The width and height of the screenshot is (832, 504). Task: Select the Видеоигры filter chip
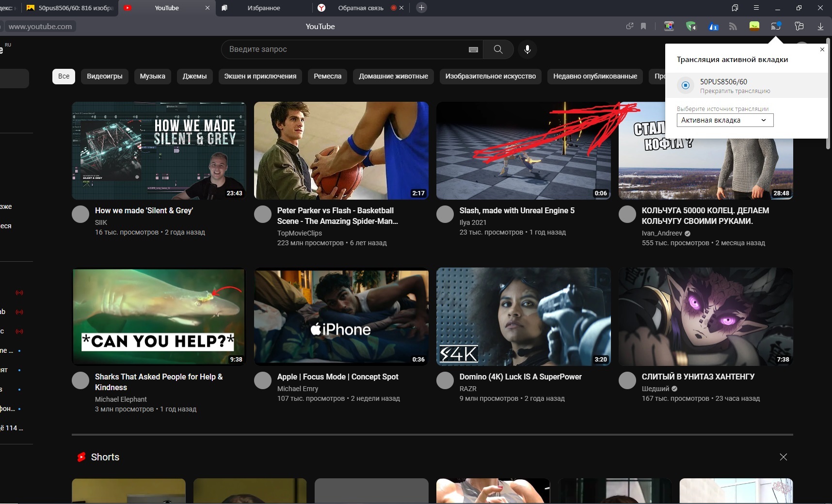point(105,76)
